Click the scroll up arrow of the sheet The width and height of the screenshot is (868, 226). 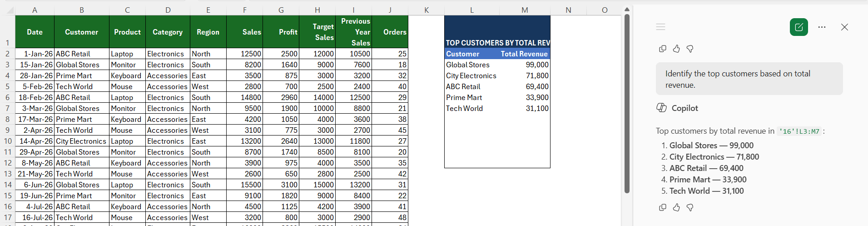point(627,9)
